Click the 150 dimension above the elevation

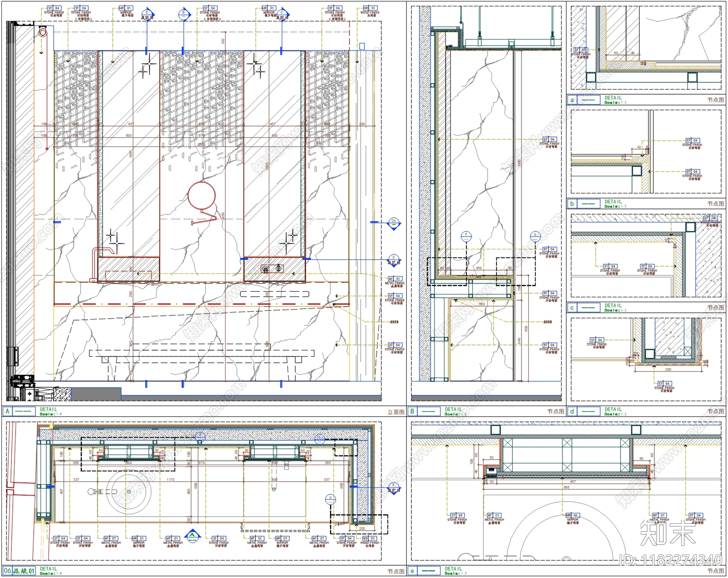(x=223, y=41)
